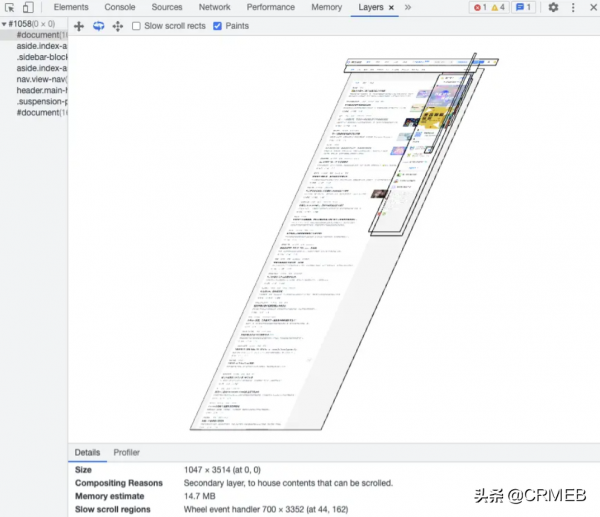Click the blue issues counter badge
Viewport: 600px width, 517px height.
(x=523, y=8)
